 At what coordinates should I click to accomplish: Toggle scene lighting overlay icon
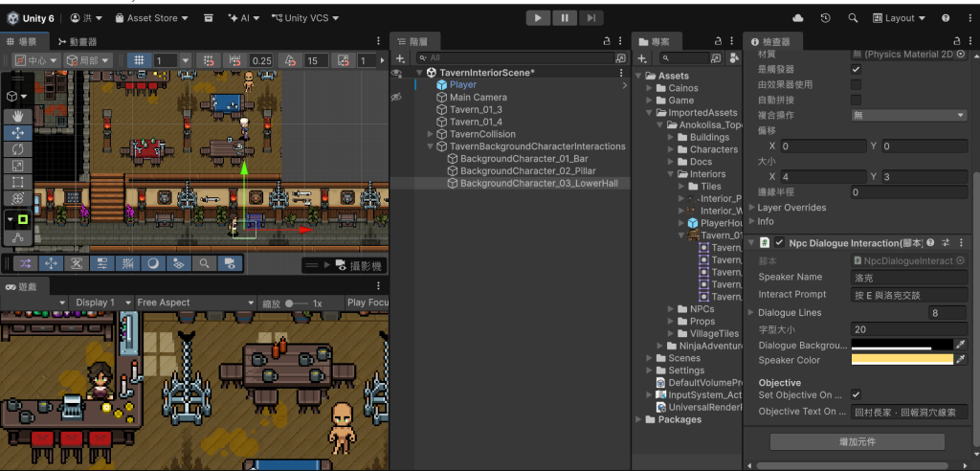click(x=153, y=264)
